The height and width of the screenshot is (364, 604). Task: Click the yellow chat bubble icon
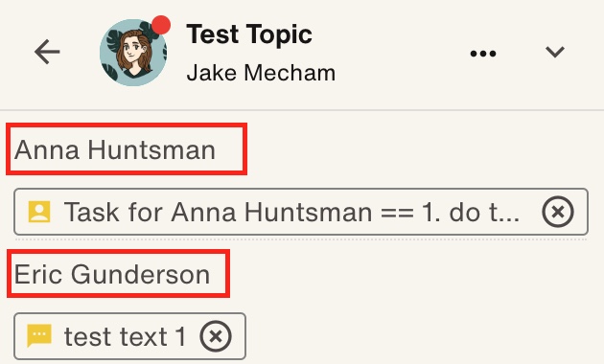[39, 335]
